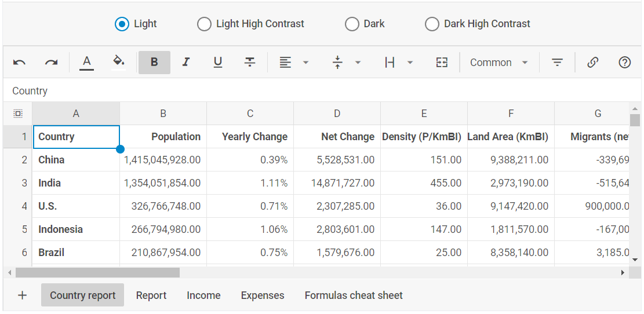Select column D header
This screenshot has height=314, width=644.
[337, 114]
